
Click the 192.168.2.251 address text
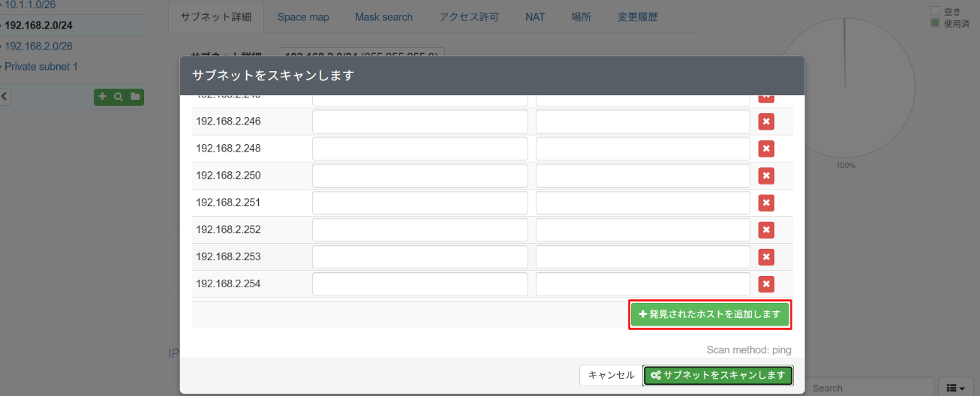pyautogui.click(x=228, y=202)
